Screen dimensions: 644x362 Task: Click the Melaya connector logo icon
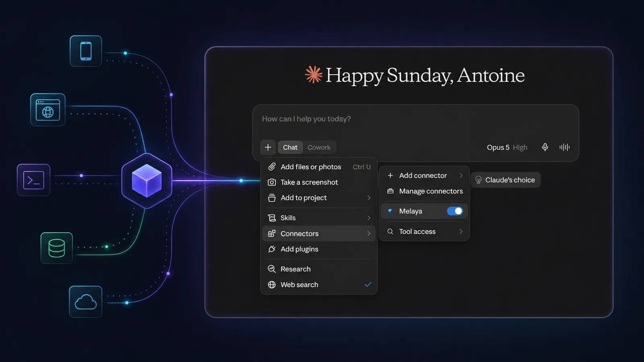390,211
